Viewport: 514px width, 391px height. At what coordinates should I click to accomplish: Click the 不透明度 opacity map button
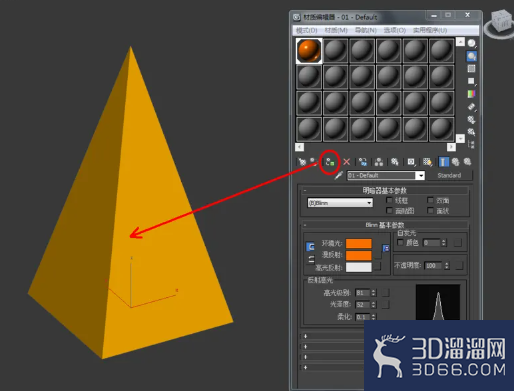pos(459,266)
